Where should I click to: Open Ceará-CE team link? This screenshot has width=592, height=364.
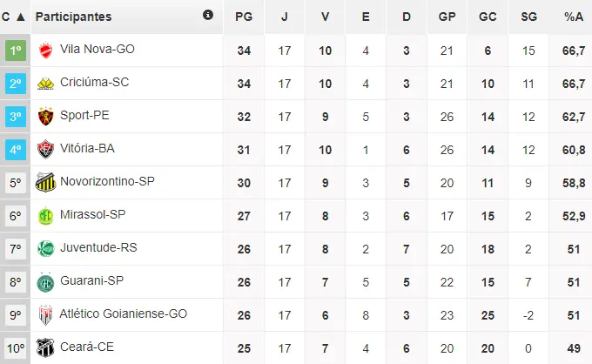tap(85, 347)
